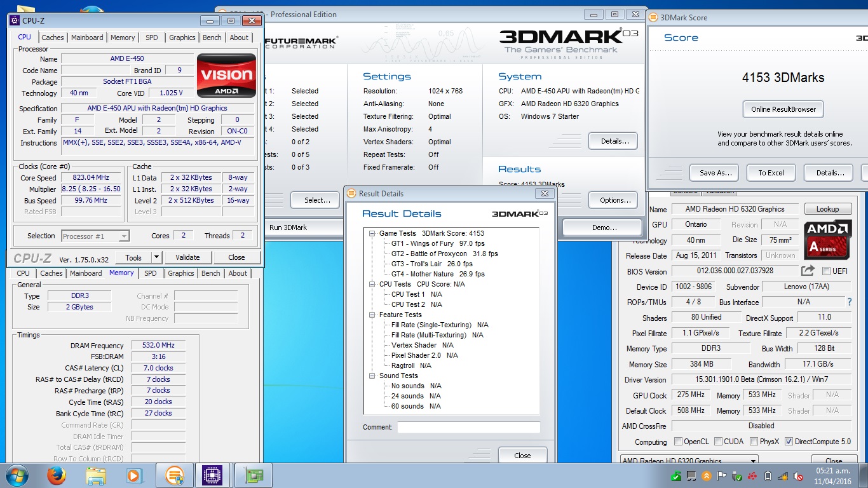
Task: Click the Bus Interface question mark icon
Action: pos(850,302)
